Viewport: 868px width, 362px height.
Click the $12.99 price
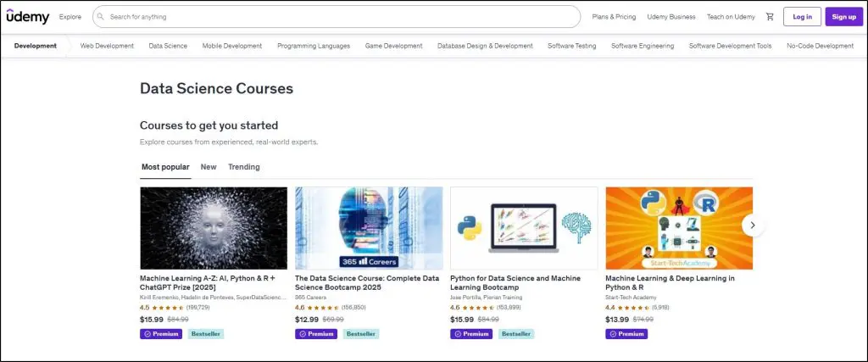click(x=307, y=320)
